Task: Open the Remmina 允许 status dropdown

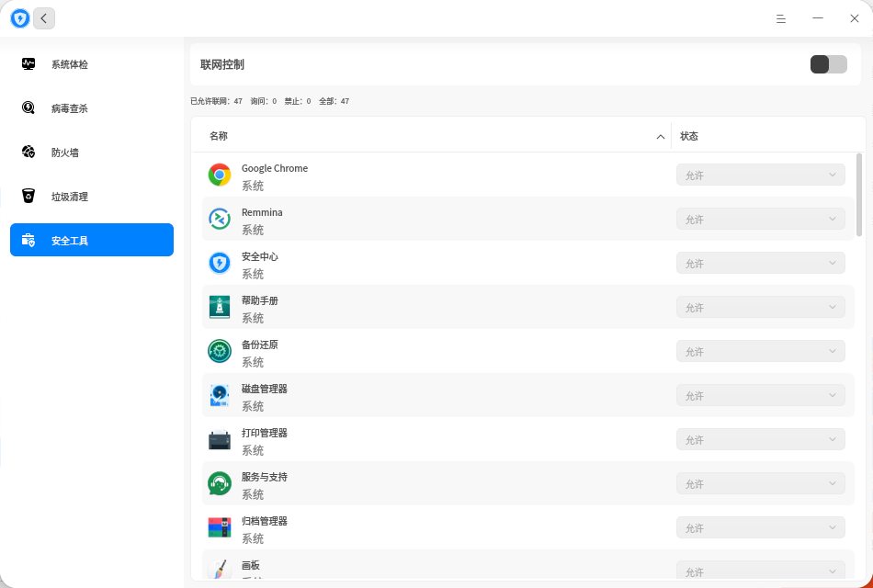Action: (761, 219)
